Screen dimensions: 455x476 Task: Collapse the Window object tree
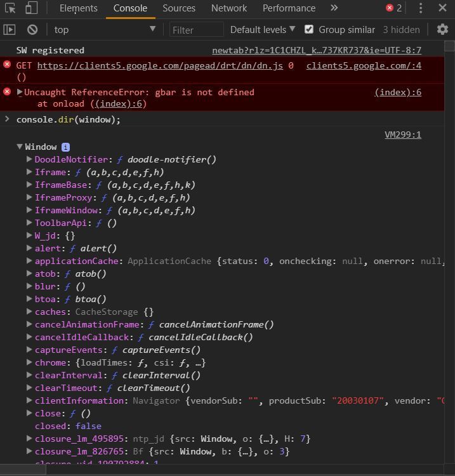pyautogui.click(x=20, y=147)
